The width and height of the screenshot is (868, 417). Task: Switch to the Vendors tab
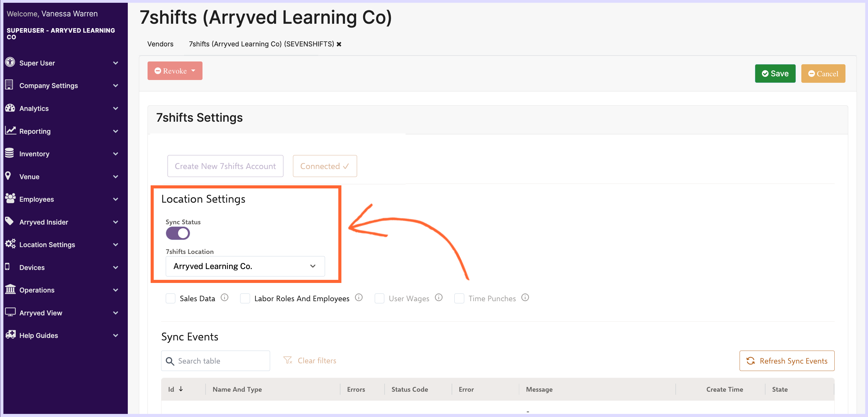point(161,44)
